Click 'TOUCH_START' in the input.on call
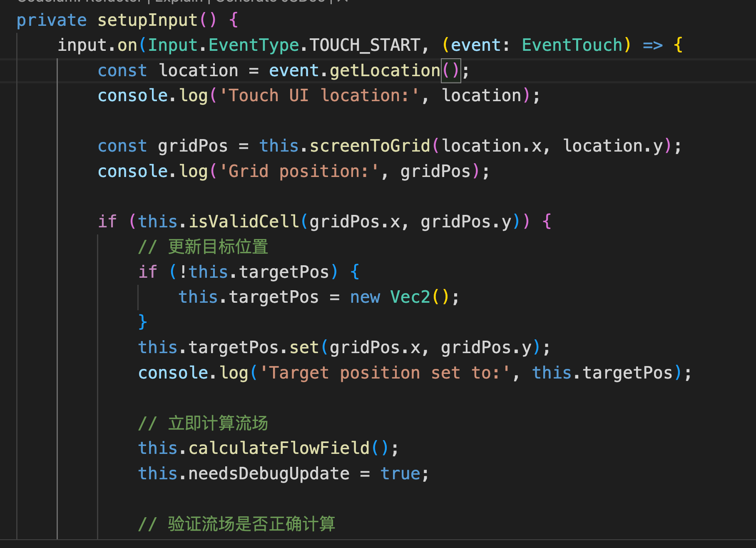The width and height of the screenshot is (756, 548). pos(365,45)
